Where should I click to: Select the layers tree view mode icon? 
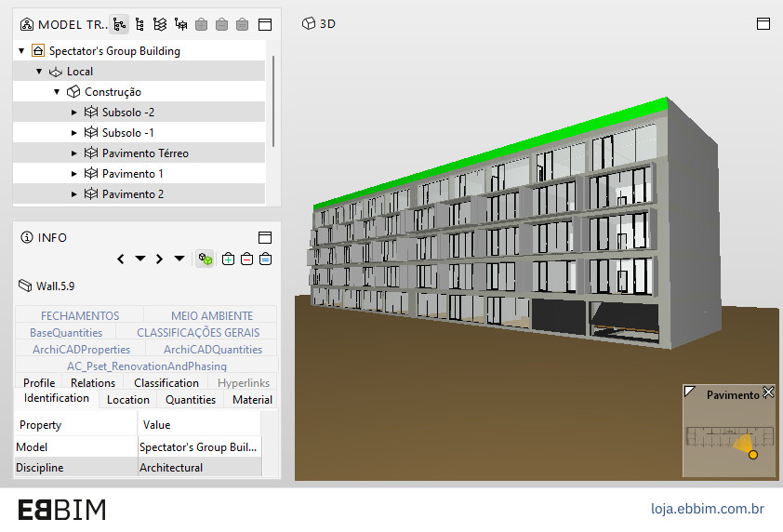pyautogui.click(x=160, y=24)
